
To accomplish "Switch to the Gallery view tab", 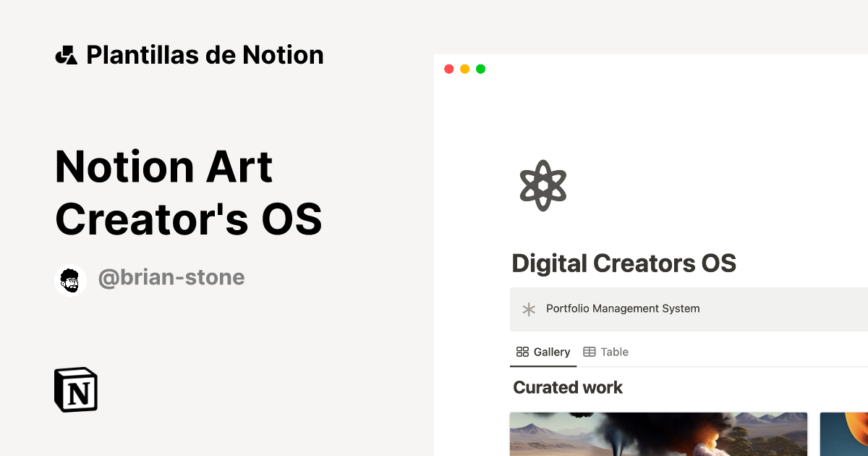I will click(543, 352).
